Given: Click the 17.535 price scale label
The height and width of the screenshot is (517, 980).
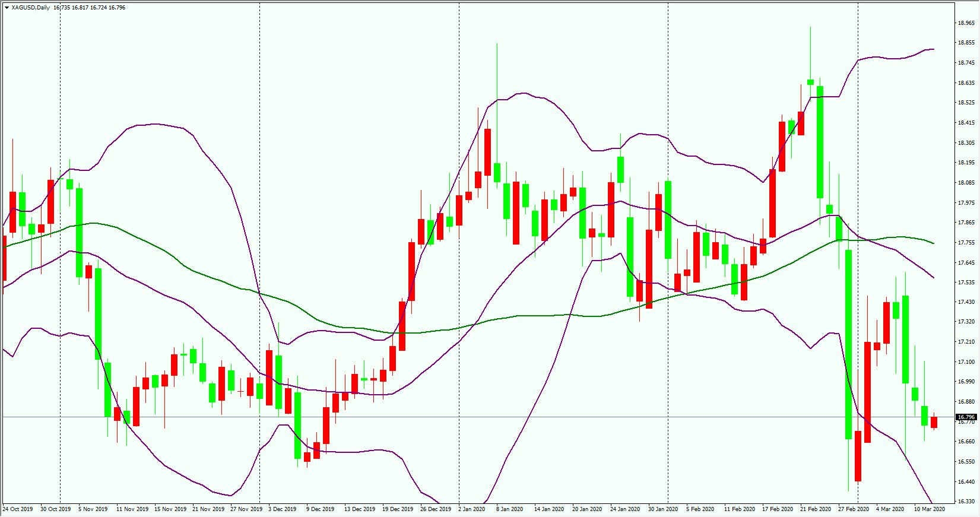Looking at the screenshot, I should (966, 283).
